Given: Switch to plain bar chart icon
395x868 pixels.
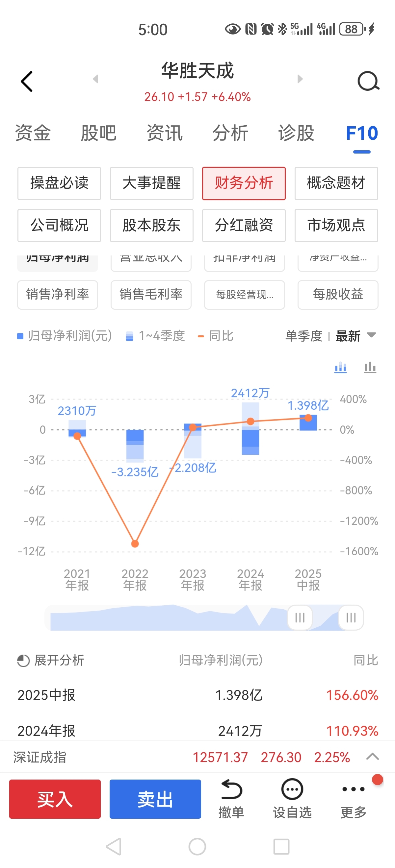Looking at the screenshot, I should click(x=370, y=367).
